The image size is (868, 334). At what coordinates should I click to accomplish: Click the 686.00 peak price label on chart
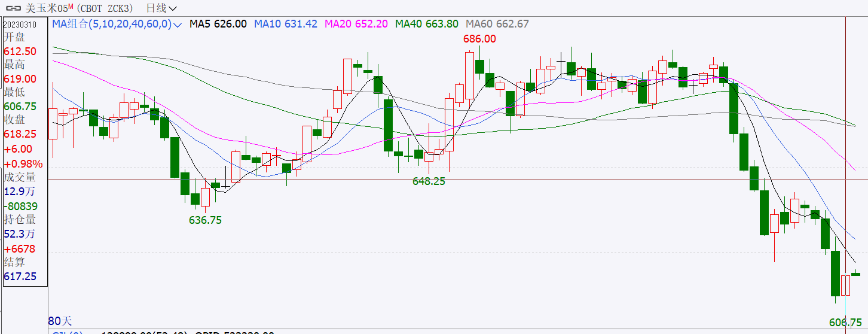click(480, 38)
